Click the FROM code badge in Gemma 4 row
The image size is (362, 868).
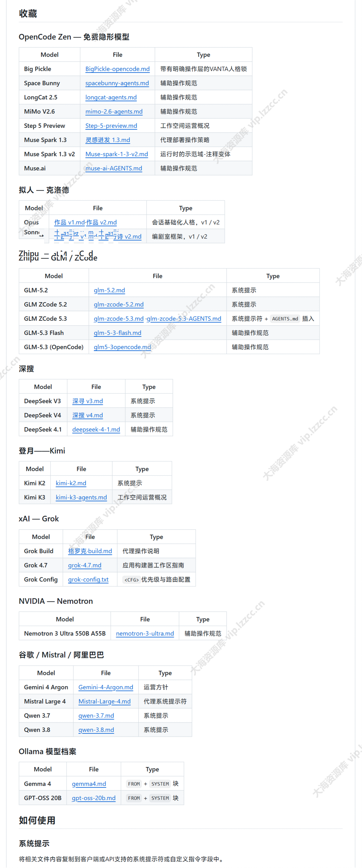[134, 784]
